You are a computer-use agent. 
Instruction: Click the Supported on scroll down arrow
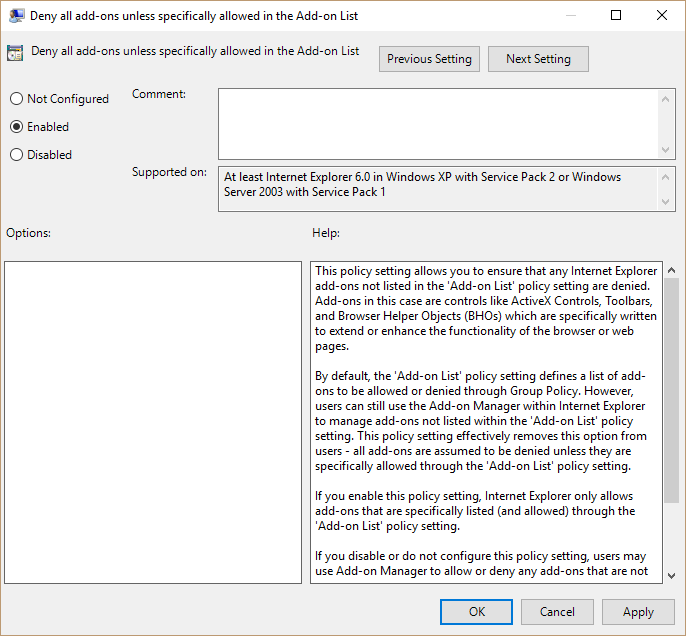coord(665,202)
